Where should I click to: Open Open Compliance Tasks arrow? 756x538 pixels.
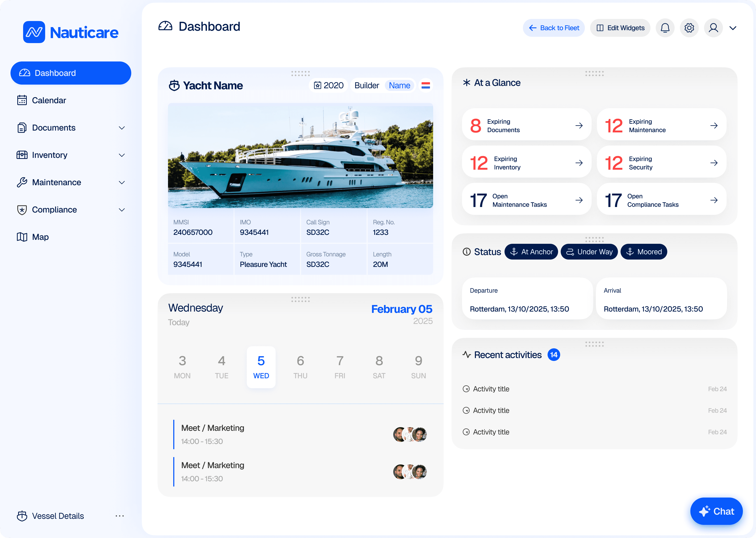point(714,200)
